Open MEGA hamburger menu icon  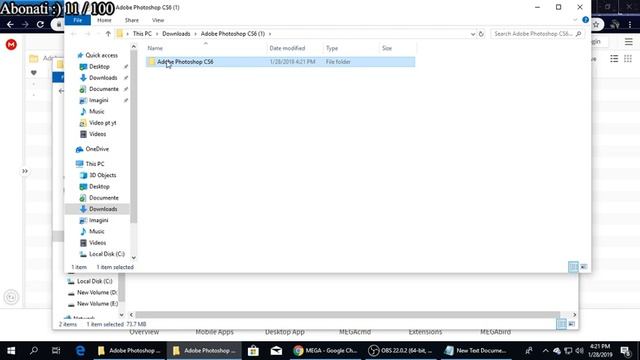pos(629,41)
